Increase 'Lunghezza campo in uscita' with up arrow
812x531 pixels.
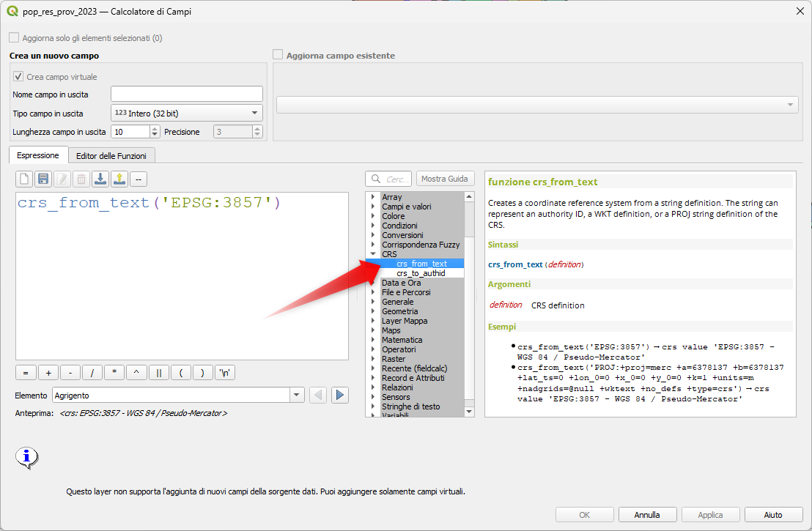click(x=155, y=128)
